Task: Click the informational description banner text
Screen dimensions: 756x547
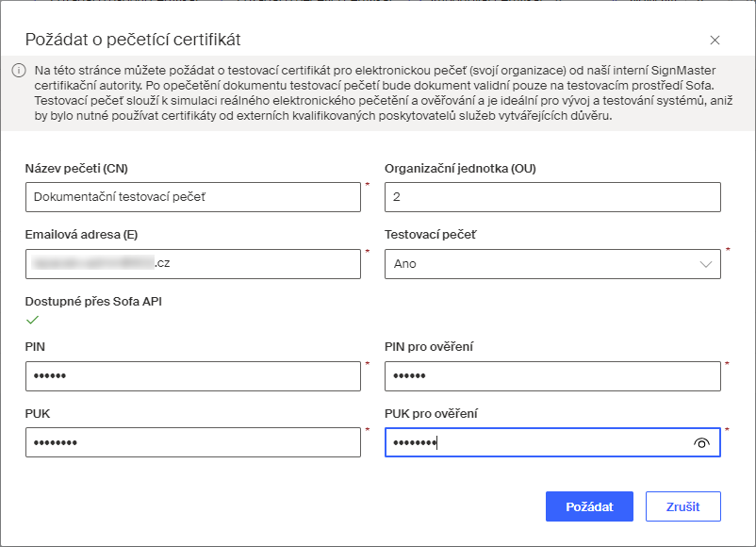Action: (x=384, y=93)
